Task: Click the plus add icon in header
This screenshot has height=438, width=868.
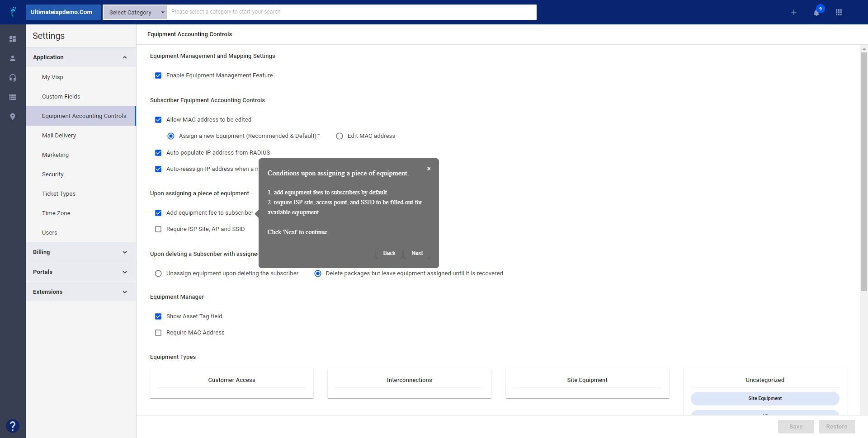Action: 793,12
